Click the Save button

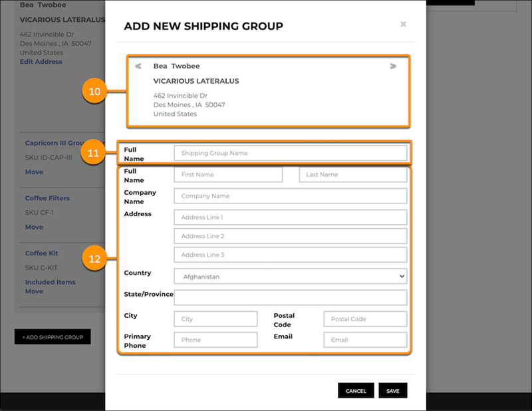tap(393, 391)
